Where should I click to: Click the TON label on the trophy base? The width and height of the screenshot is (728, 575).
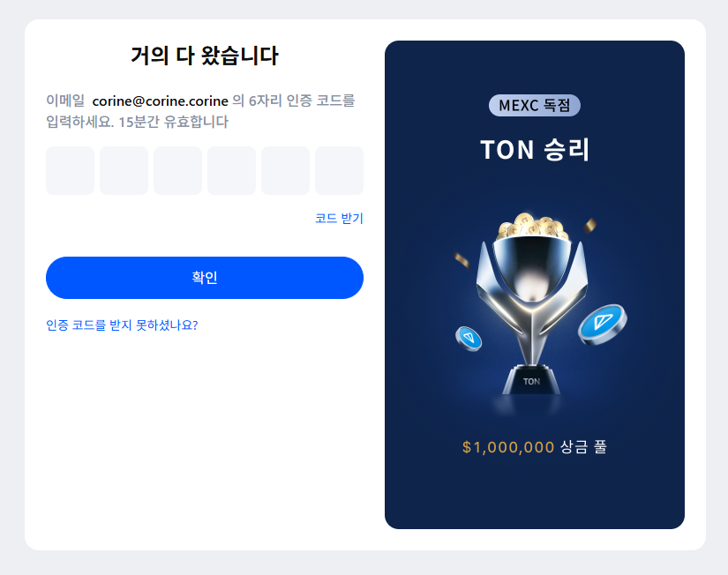point(531,382)
